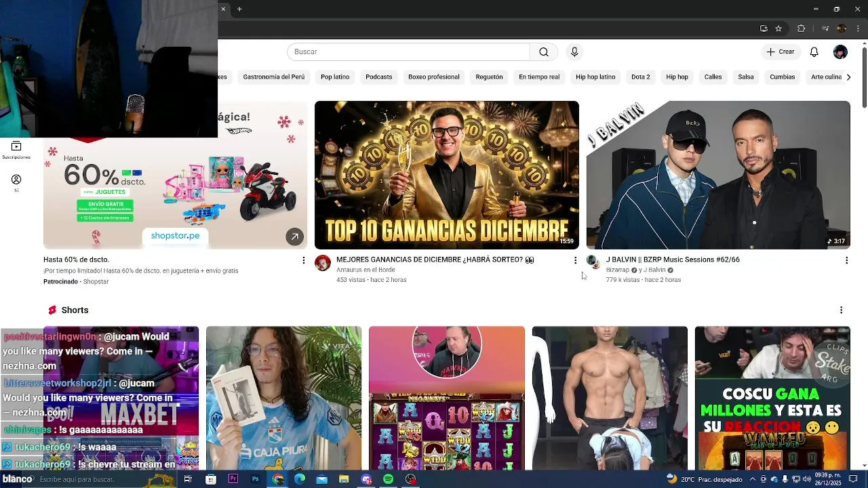Open Microsoft Edge from the taskbar

pyautogui.click(x=300, y=479)
